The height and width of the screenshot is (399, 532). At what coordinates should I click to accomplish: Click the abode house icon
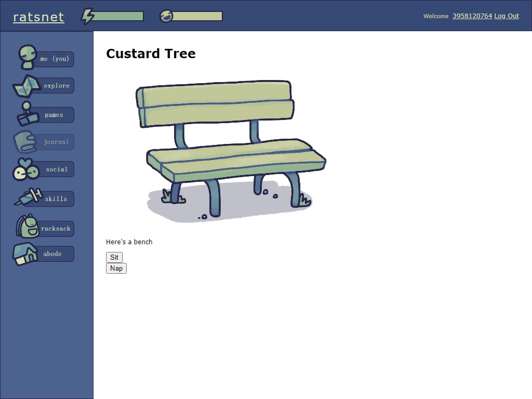click(x=25, y=254)
